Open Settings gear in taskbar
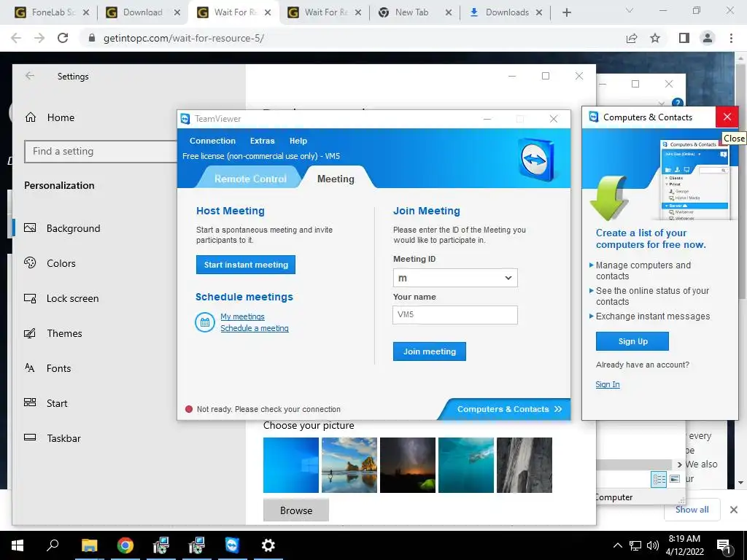The width and height of the screenshot is (747, 560). click(268, 545)
